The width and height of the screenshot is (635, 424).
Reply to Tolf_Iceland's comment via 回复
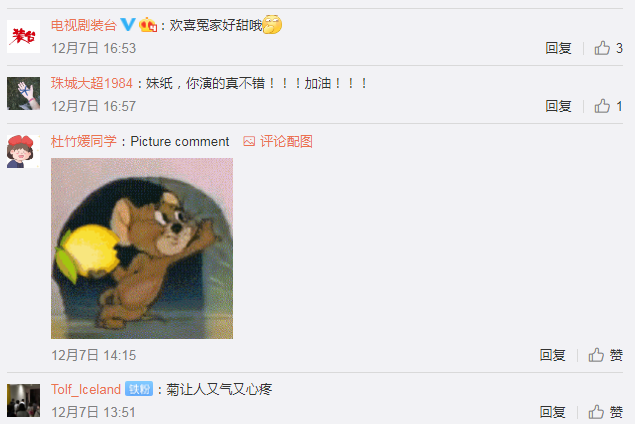[552, 412]
